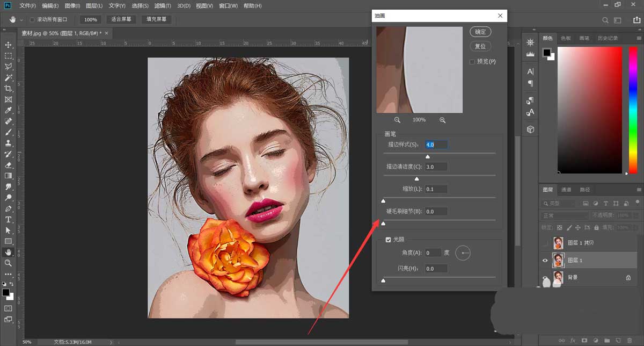This screenshot has width=644, height=346.
Task: Select the Crop tool
Action: [x=8, y=89]
